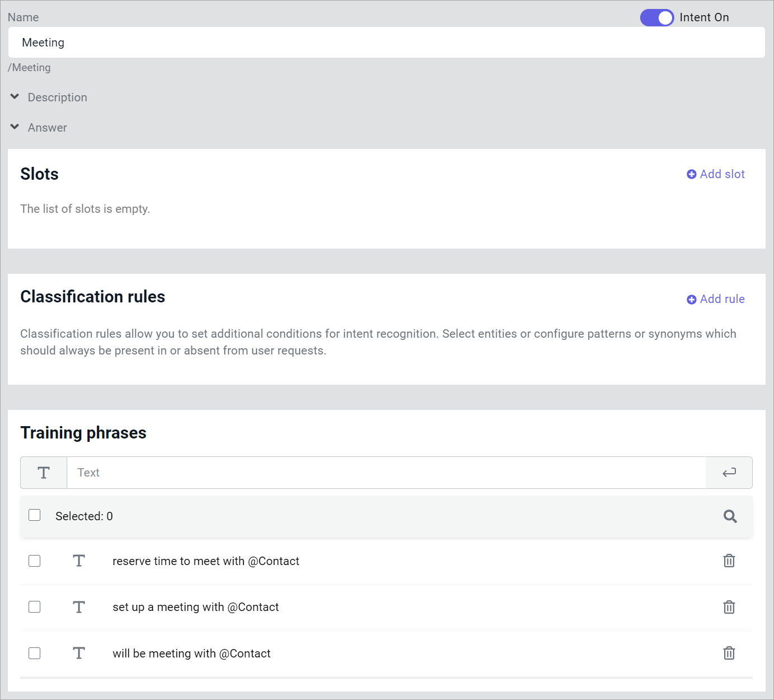Click the T icon beside "set up a meeting with @Contact"

coord(79,607)
